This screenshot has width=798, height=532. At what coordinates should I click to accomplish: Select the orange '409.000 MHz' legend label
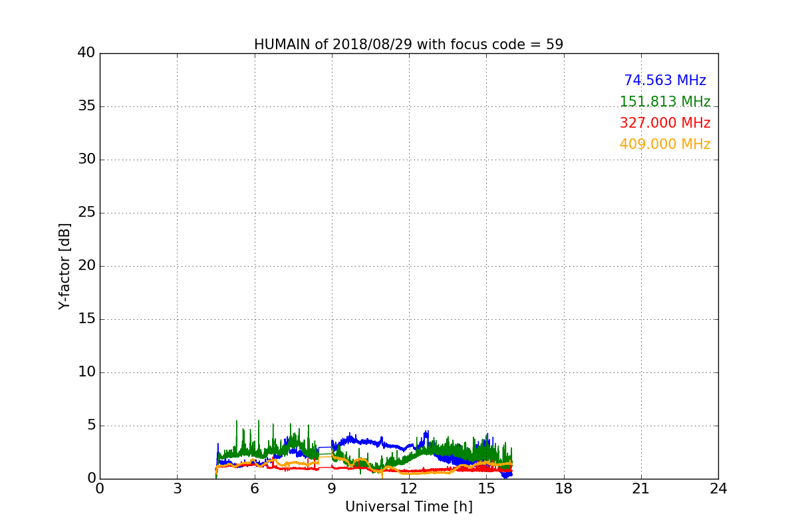tap(665, 144)
